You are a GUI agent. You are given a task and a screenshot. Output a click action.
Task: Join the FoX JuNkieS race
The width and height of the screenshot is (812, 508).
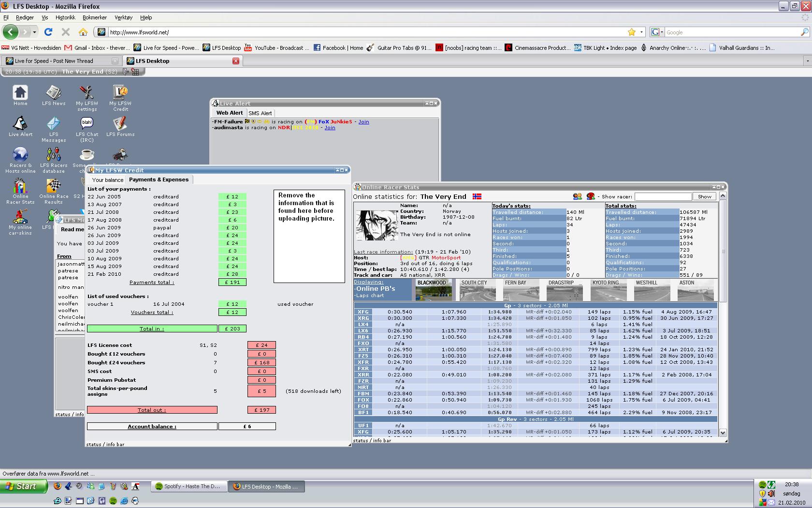tap(363, 122)
